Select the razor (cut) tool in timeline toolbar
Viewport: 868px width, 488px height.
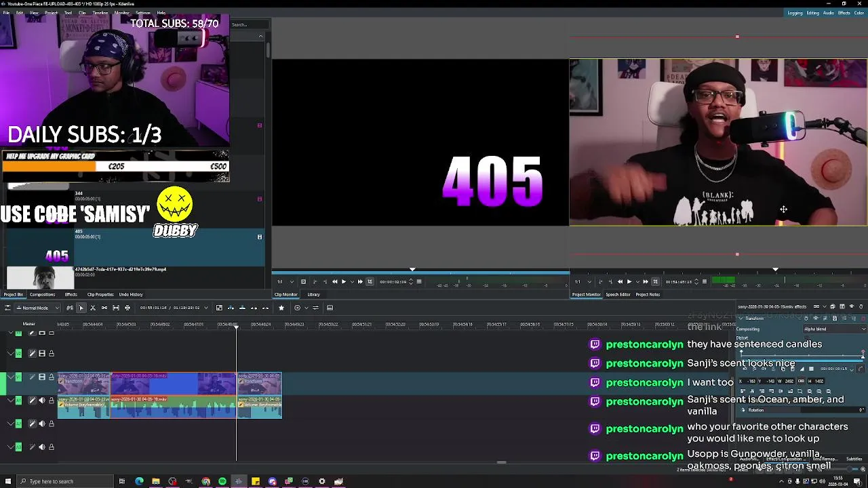click(x=93, y=308)
